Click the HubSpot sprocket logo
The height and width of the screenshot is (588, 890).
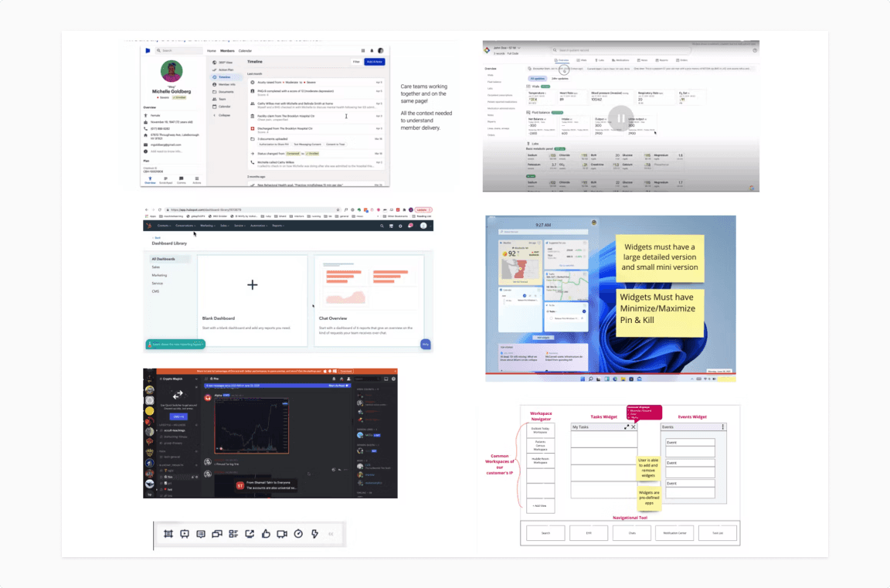coord(148,226)
